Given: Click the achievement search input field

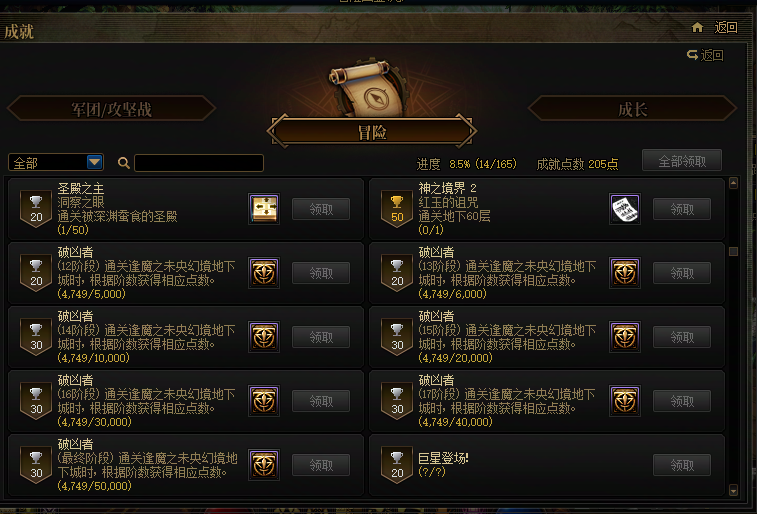Looking at the screenshot, I should (x=199, y=163).
